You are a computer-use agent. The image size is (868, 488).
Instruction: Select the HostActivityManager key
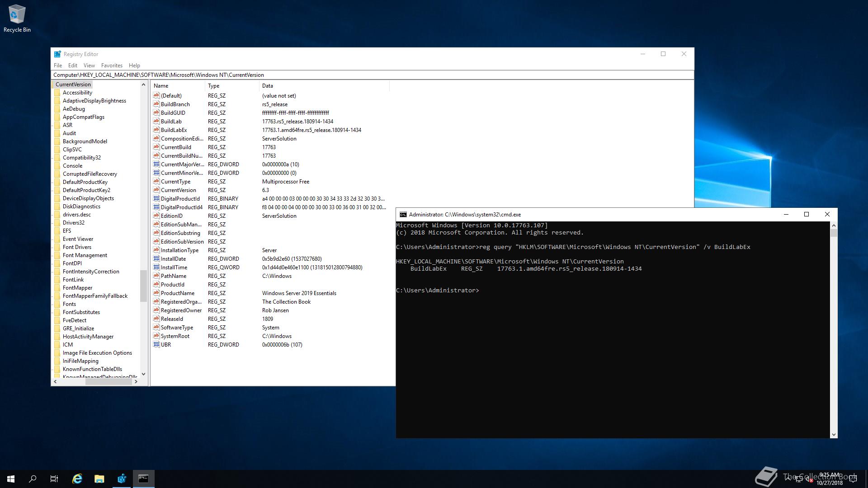coord(88,337)
